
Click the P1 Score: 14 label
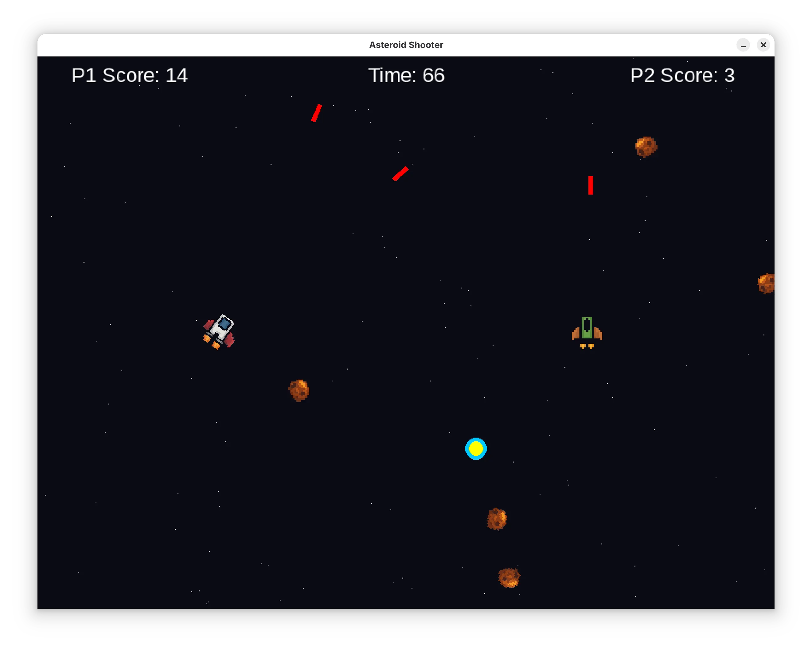130,76
